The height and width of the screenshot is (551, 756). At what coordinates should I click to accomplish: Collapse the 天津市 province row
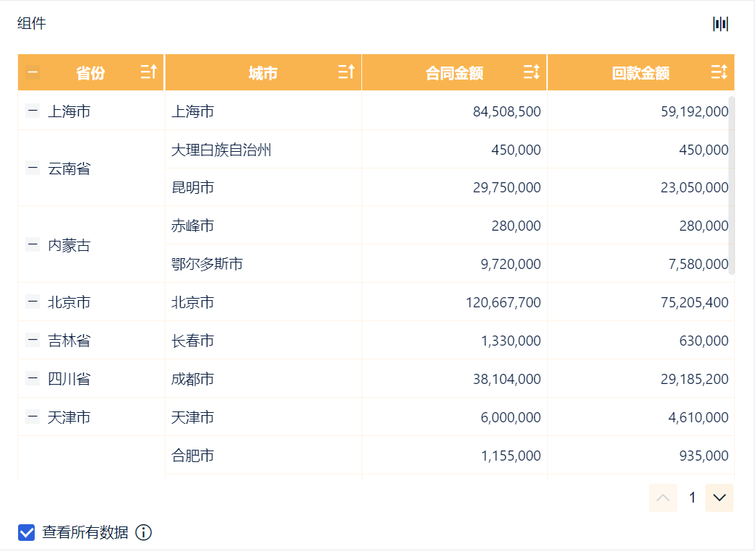click(x=33, y=417)
